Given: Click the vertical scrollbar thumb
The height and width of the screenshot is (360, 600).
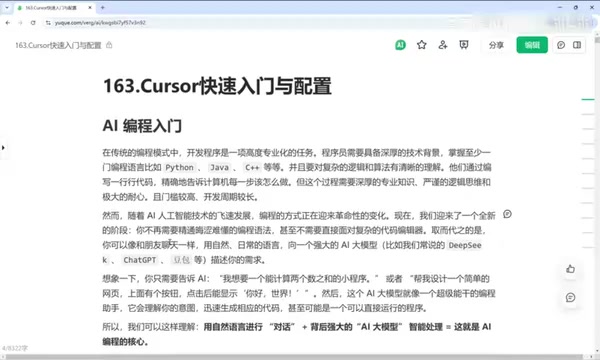Looking at the screenshot, I should 597,39.
